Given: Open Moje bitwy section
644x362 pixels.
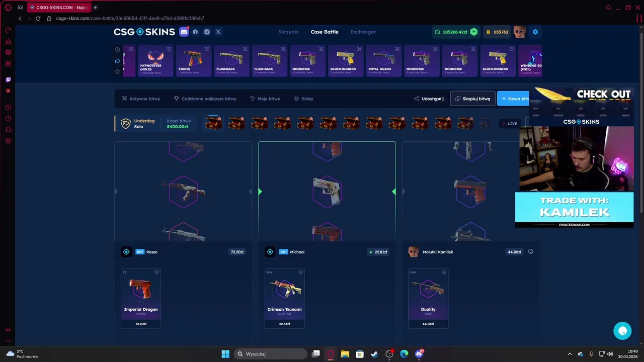Looking at the screenshot, I should (265, 99).
